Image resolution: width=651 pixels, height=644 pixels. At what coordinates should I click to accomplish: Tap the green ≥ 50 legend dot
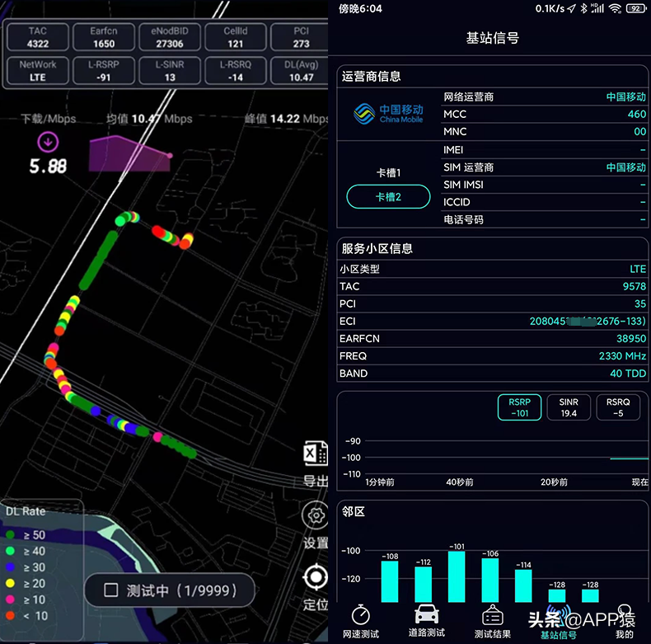click(x=11, y=534)
